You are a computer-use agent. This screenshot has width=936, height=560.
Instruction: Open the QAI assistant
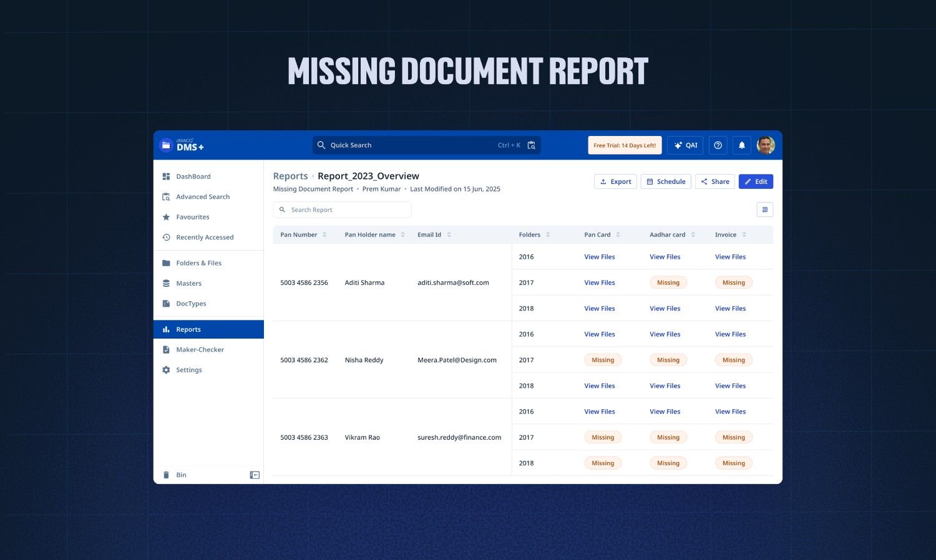click(685, 145)
